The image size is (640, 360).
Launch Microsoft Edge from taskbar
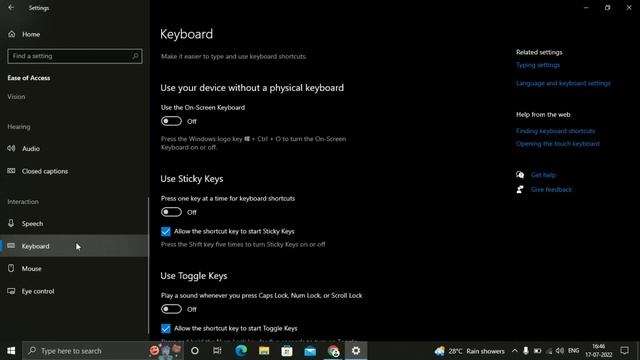point(241,351)
